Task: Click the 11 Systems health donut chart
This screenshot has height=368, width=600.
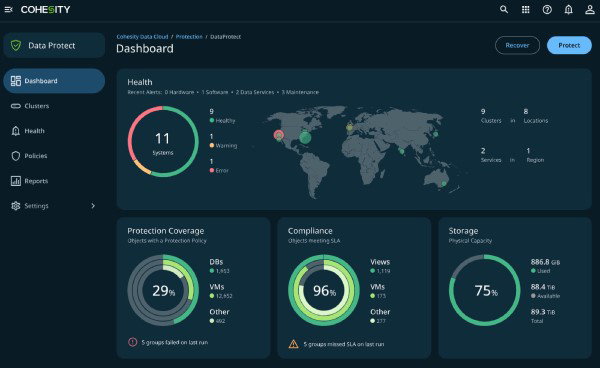Action: 163,142
